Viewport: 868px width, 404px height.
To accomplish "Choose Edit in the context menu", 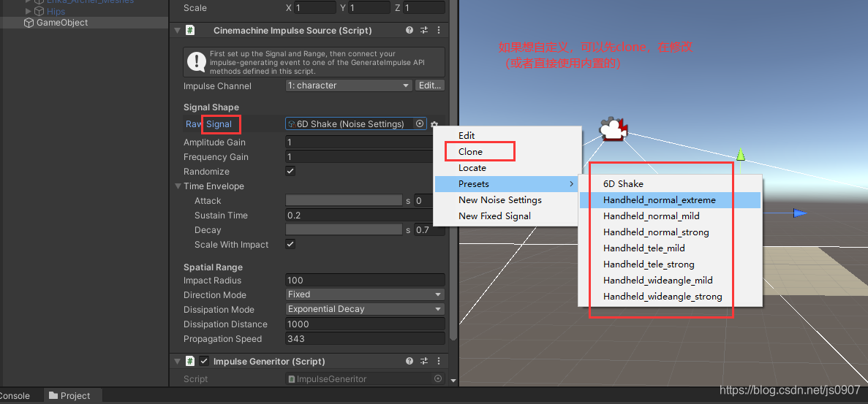I will pos(507,135).
